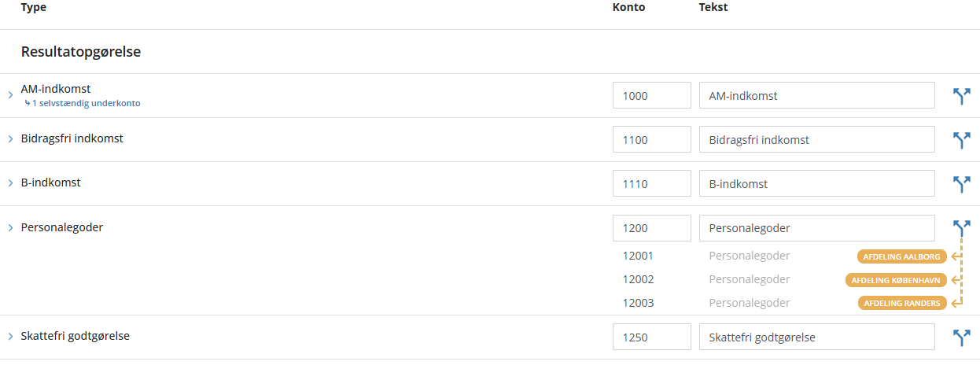
Task: Expand the AM-indkomst row
Action: click(10, 95)
